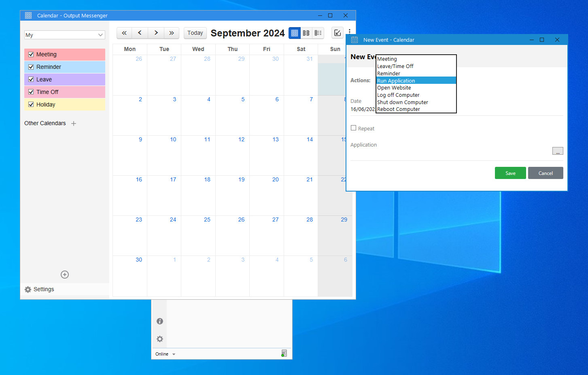Select Open Website option
Screen dimensions: 588x375
416,87
